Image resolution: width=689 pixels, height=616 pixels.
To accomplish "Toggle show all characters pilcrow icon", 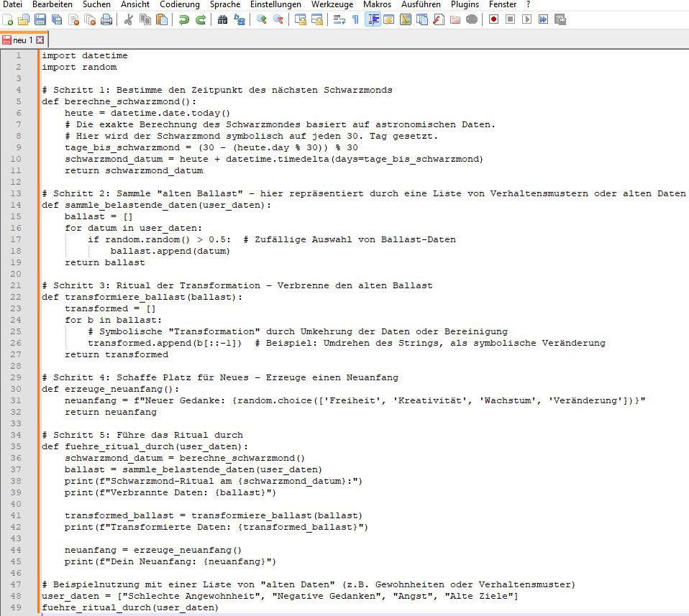I will coord(356,19).
